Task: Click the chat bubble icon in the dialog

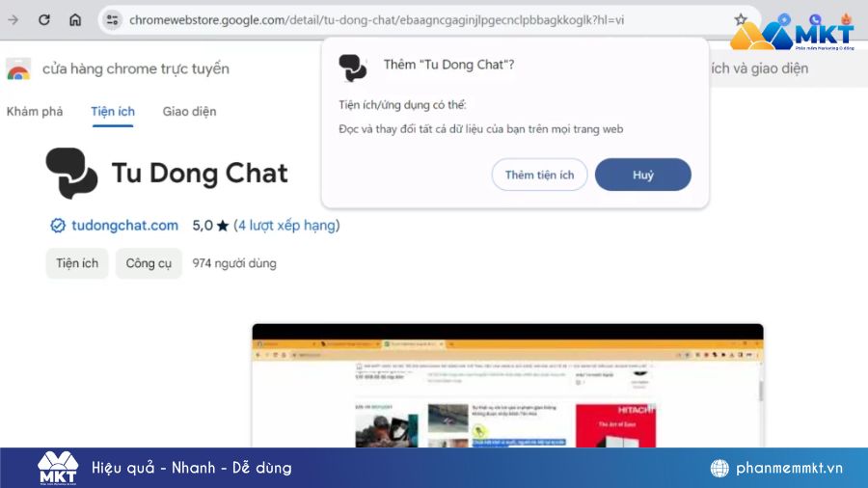Action: [353, 68]
